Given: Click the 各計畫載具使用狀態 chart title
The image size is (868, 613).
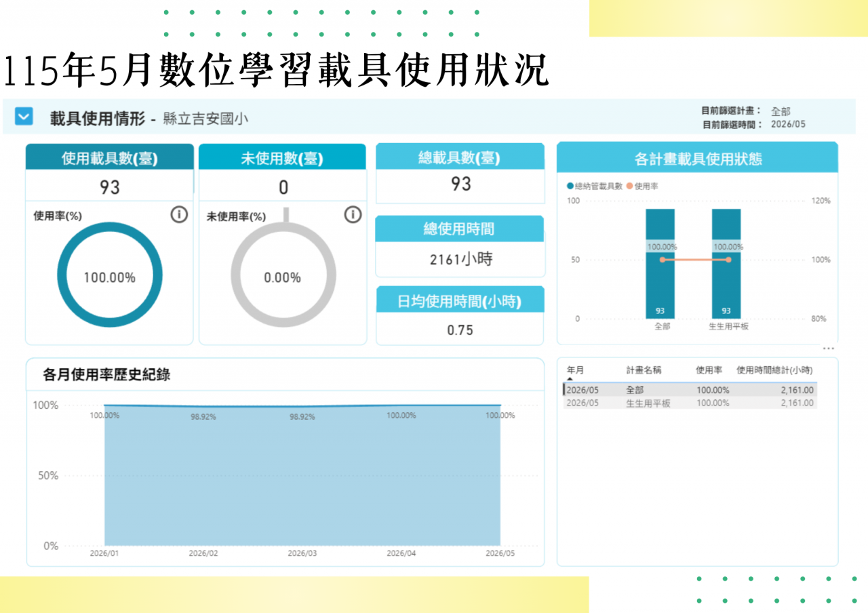Looking at the screenshot, I should pos(698,159).
